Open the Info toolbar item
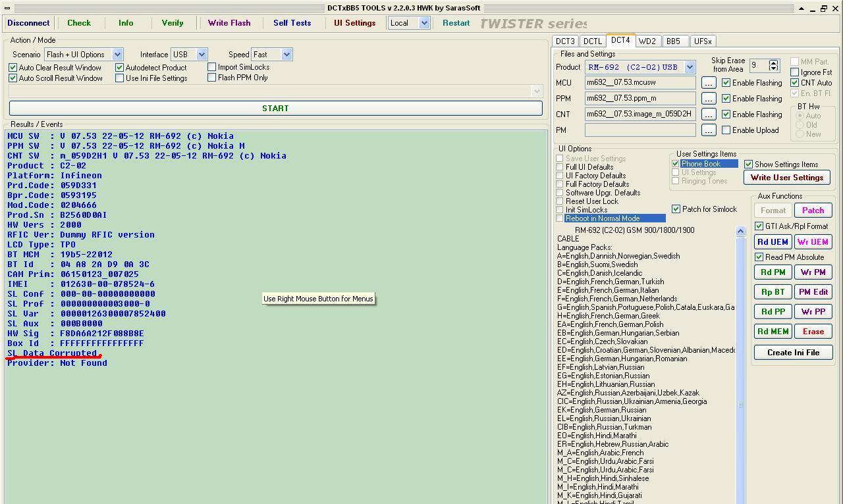The image size is (843, 504). pyautogui.click(x=126, y=23)
